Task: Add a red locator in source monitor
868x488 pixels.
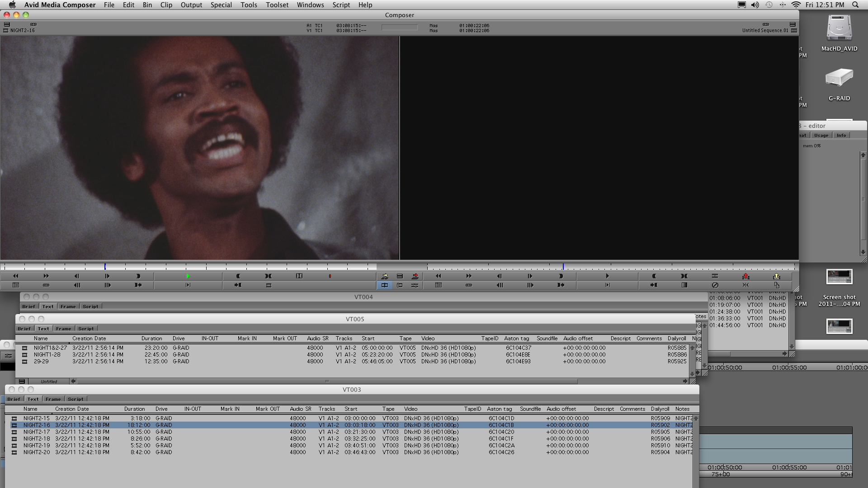Action: 330,276
